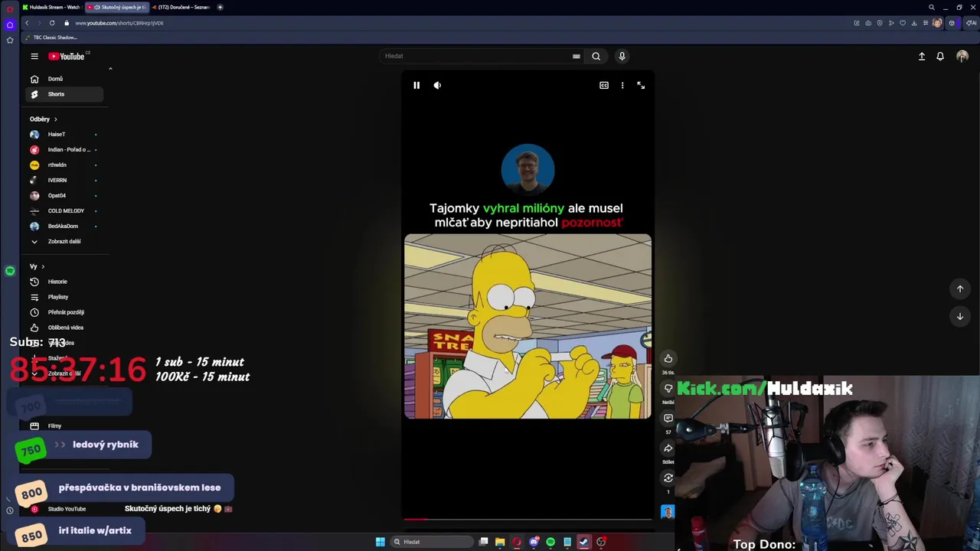Open the Windows Start menu
The image size is (980, 551).
tap(381, 542)
